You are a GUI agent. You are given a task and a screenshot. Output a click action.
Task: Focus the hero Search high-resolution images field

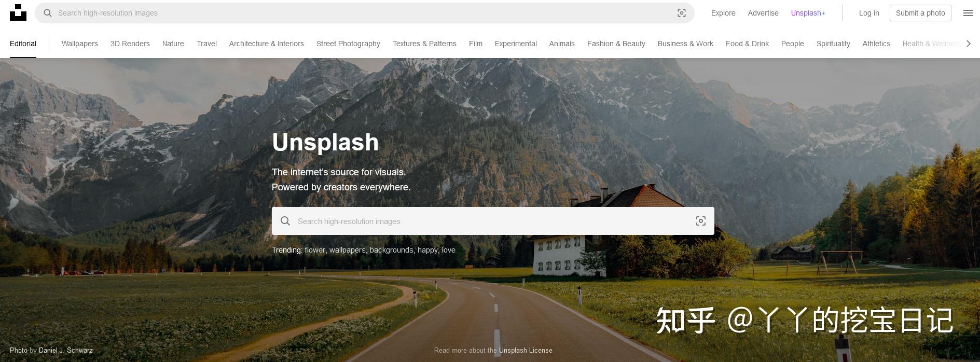493,221
